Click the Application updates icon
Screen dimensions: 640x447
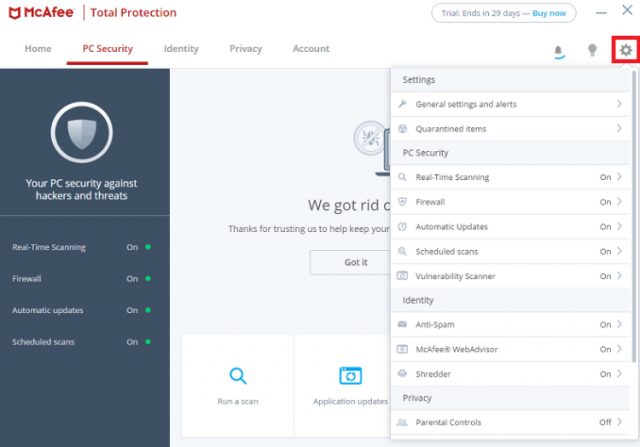(x=350, y=376)
